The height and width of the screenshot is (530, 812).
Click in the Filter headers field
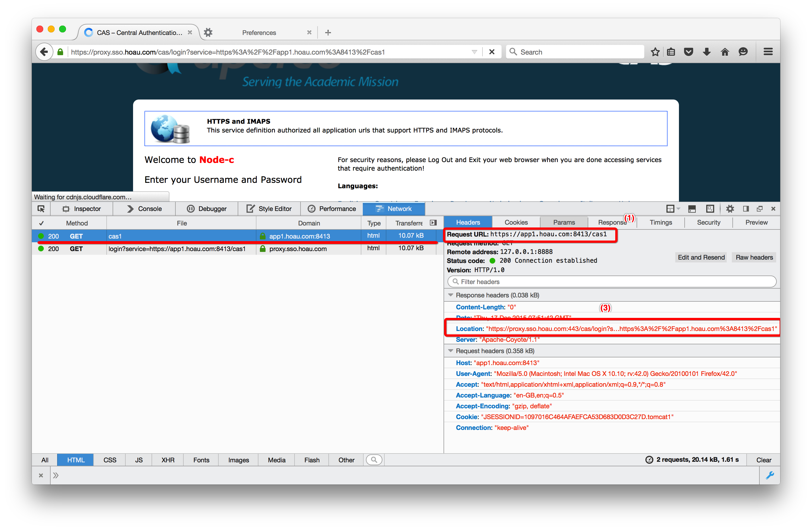[x=612, y=281]
